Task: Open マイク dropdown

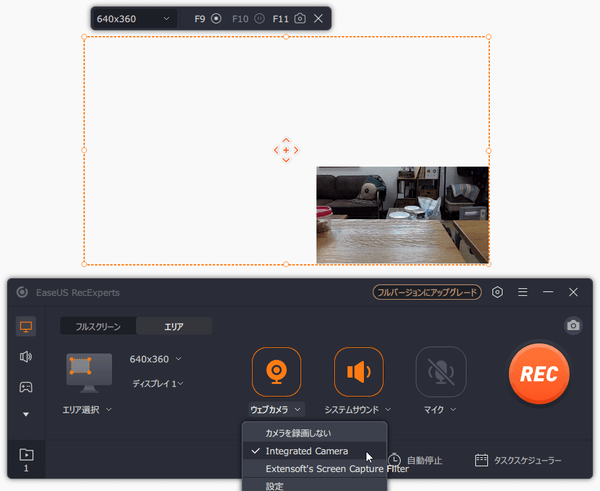Action: [440, 409]
